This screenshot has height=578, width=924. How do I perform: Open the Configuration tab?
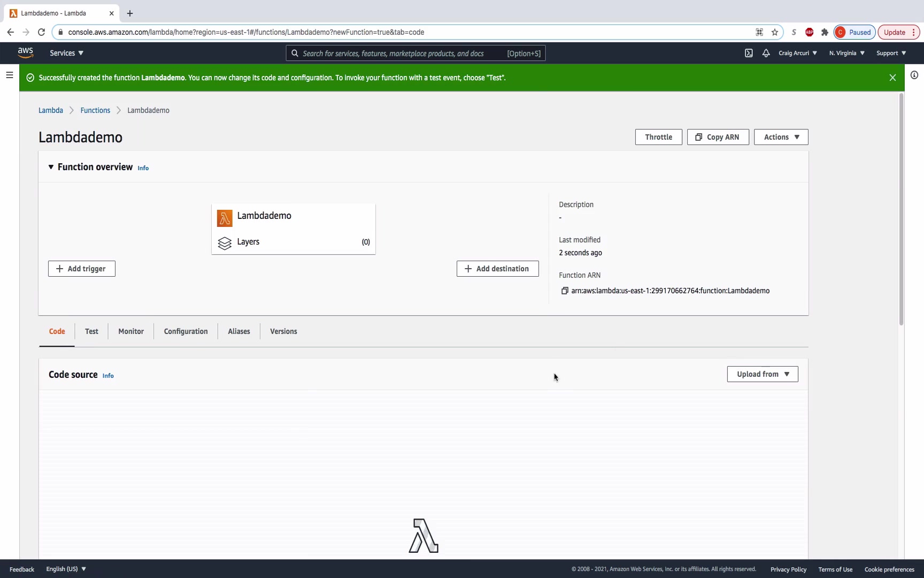tap(186, 331)
